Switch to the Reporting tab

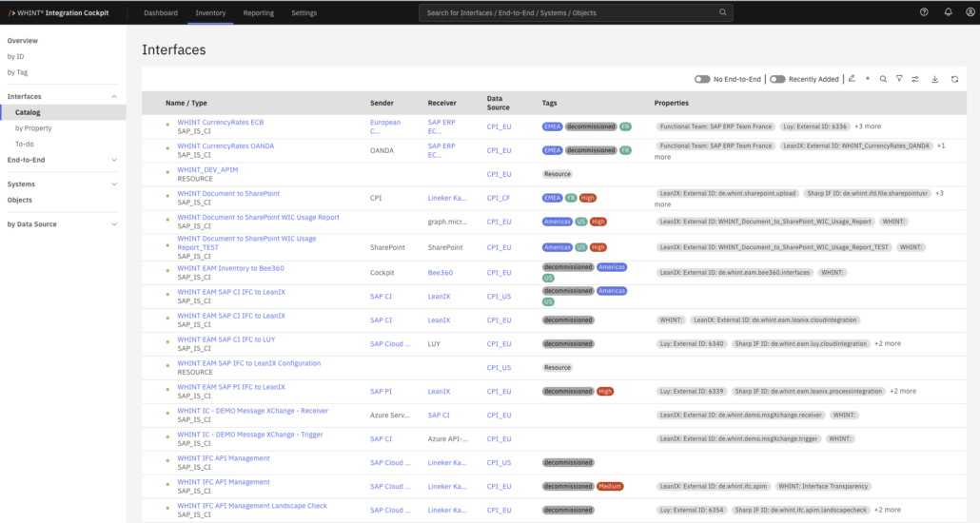(x=258, y=12)
